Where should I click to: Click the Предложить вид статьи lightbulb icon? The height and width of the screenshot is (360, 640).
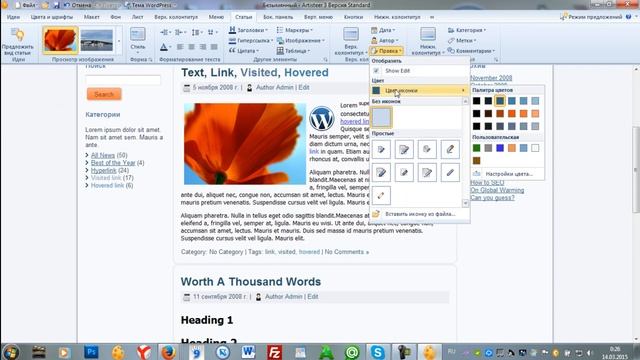18,35
